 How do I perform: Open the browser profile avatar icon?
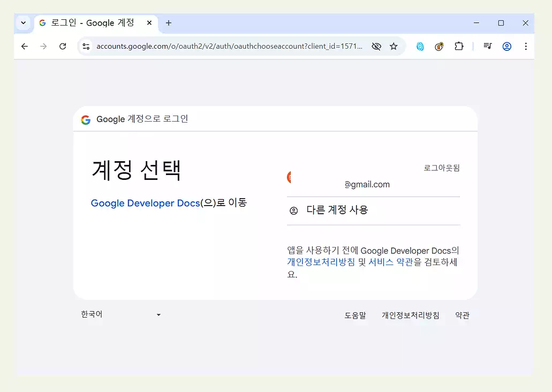(x=507, y=46)
